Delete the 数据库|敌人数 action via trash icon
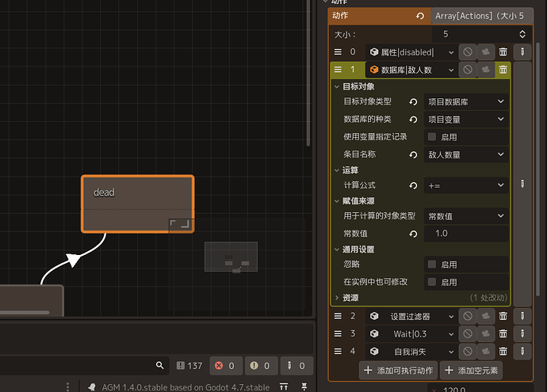The width and height of the screenshot is (547, 392). coord(503,70)
